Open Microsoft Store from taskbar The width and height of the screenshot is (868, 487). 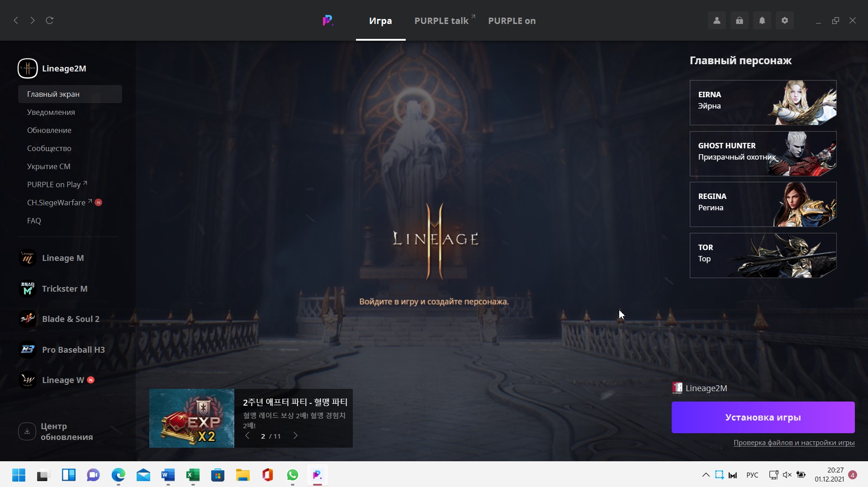218,475
